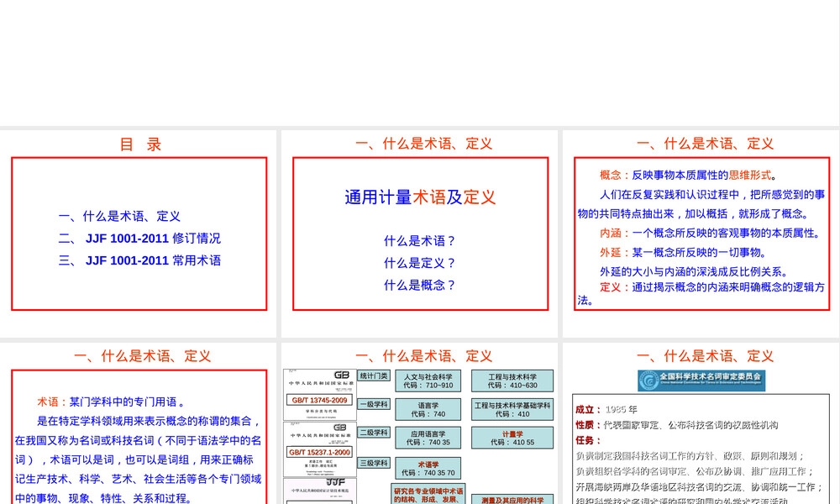The image size is (840, 504).
Task: Click the '人文与社会科学 代码：710~910' box
Action: [x=428, y=381]
